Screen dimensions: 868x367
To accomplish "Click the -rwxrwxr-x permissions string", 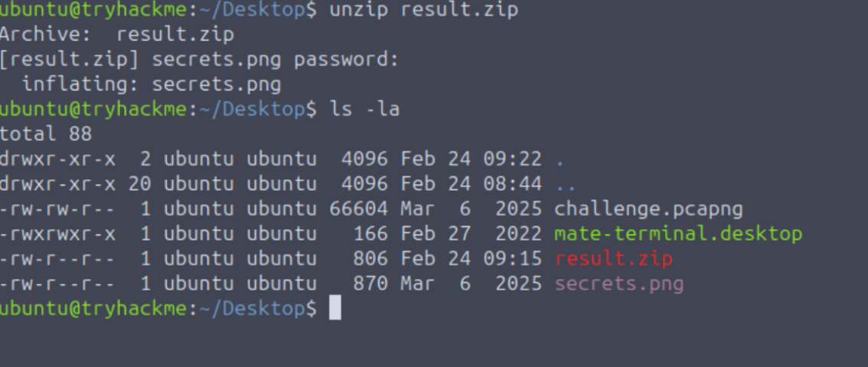I will 57,234.
